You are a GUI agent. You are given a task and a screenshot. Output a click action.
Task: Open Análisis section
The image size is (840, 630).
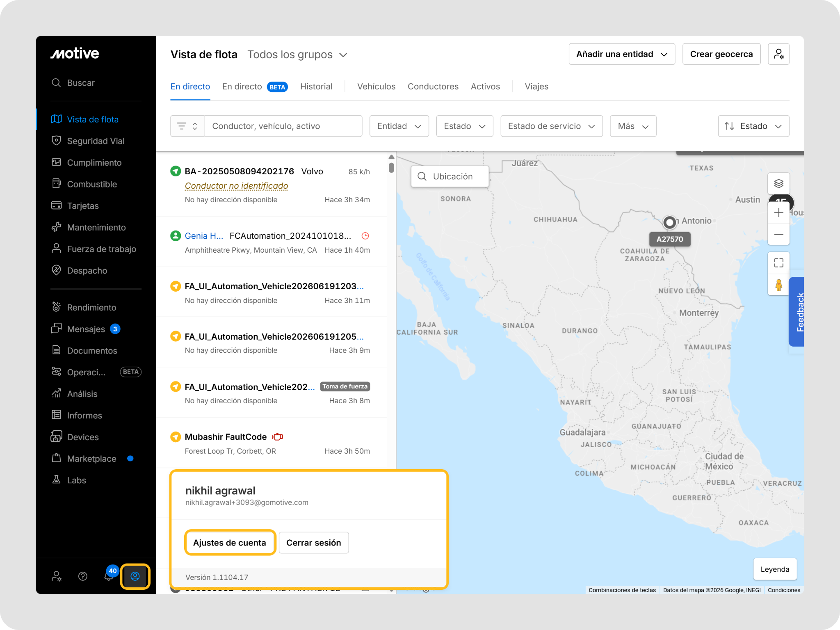coord(74,394)
